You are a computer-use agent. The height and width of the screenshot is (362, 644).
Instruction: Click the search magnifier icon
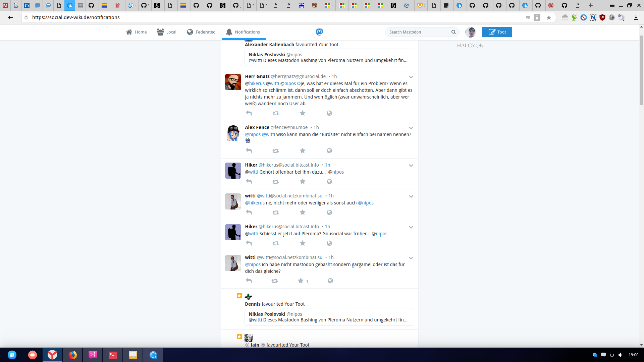(x=453, y=32)
